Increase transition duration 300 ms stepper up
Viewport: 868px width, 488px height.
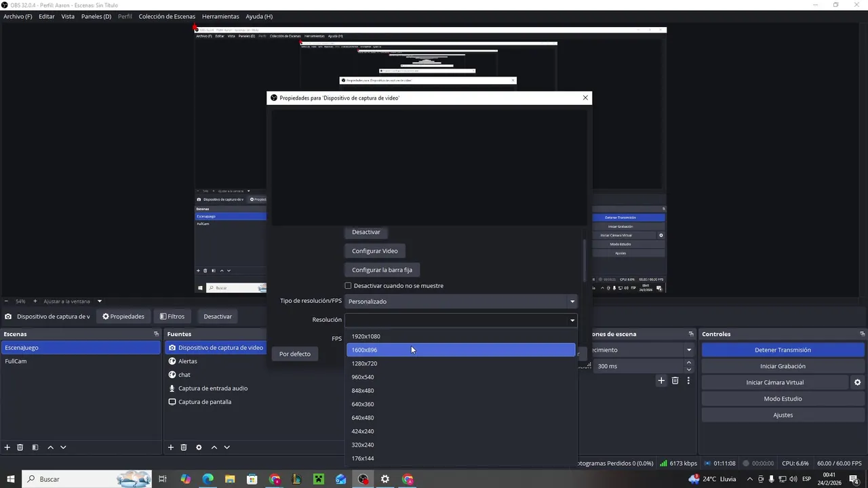coord(689,363)
